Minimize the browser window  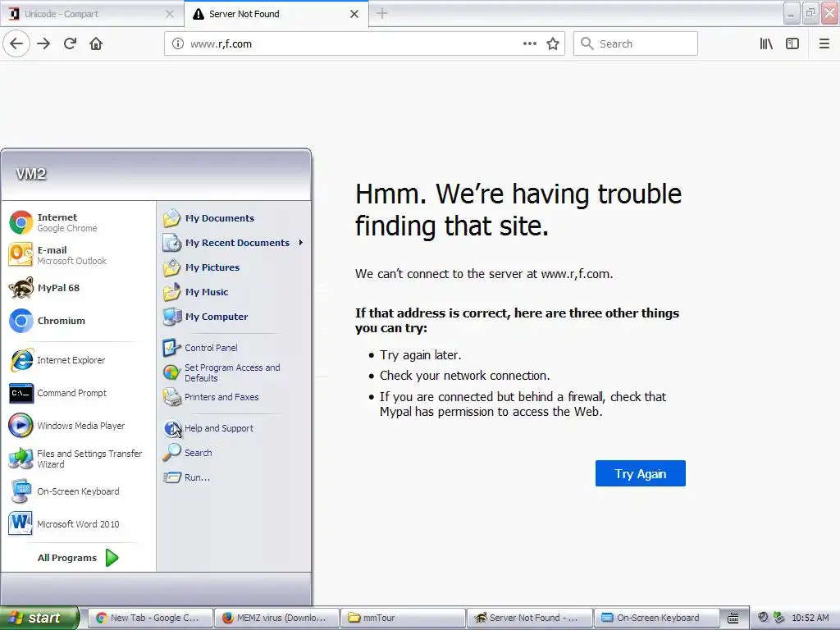(792, 13)
